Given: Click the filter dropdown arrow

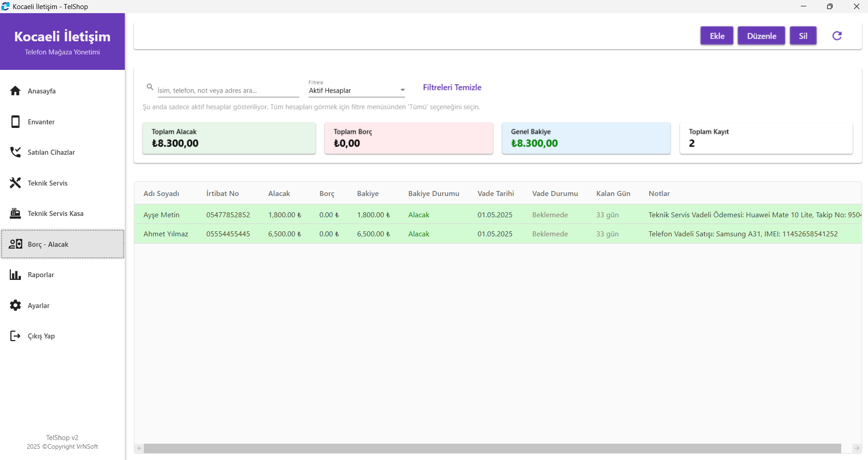Looking at the screenshot, I should 402,90.
